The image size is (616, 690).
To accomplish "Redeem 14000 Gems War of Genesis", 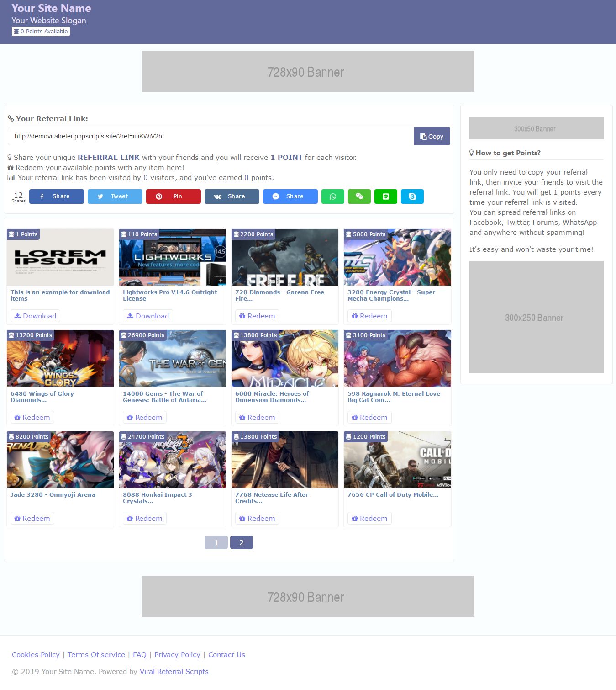I will click(145, 417).
